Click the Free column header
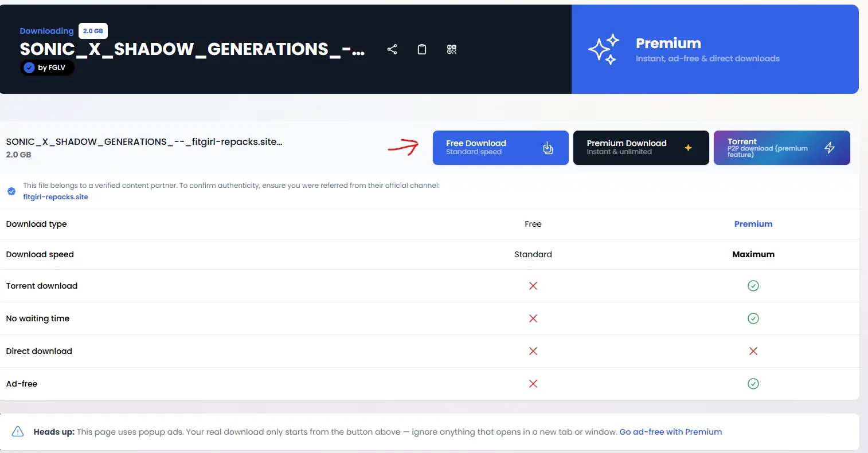This screenshot has width=868, height=453. pyautogui.click(x=533, y=224)
